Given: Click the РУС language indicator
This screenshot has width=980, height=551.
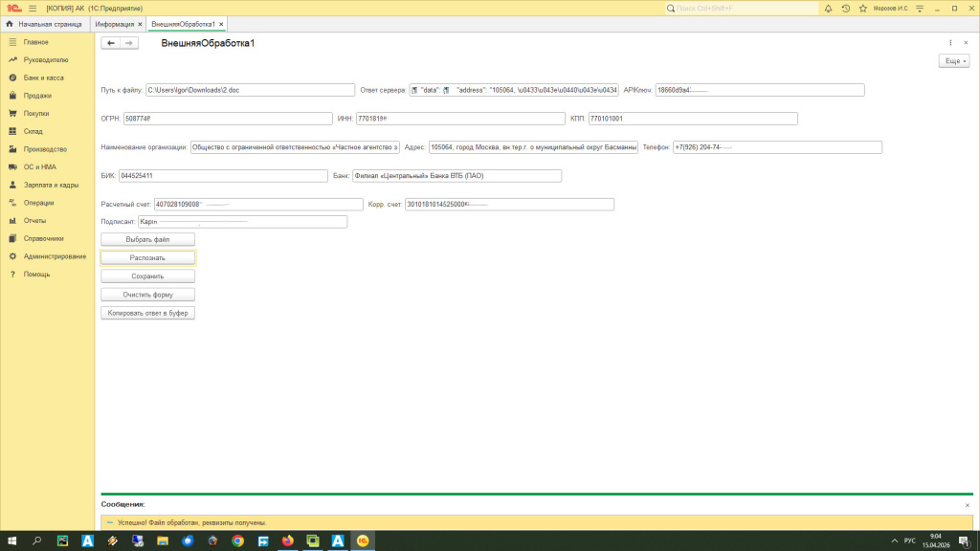Looking at the screenshot, I should click(909, 541).
